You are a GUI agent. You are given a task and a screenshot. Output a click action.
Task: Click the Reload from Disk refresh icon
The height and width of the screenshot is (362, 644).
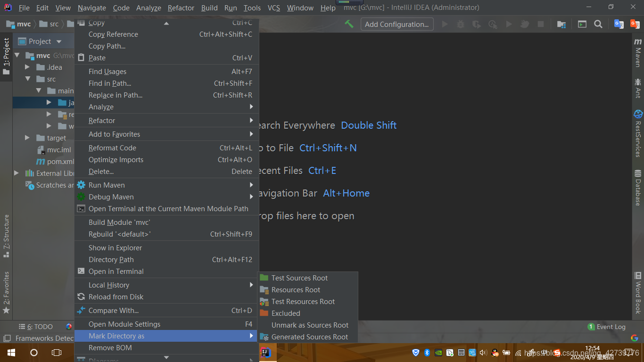tap(81, 297)
